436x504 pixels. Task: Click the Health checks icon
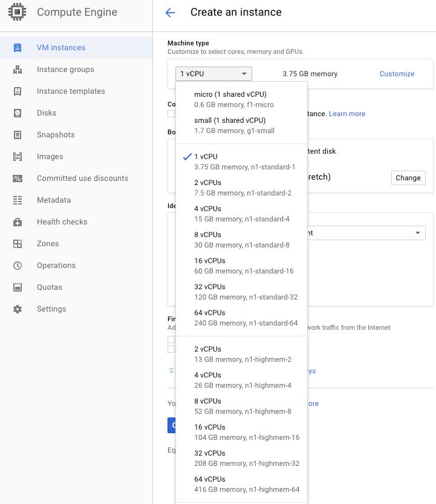point(18,222)
